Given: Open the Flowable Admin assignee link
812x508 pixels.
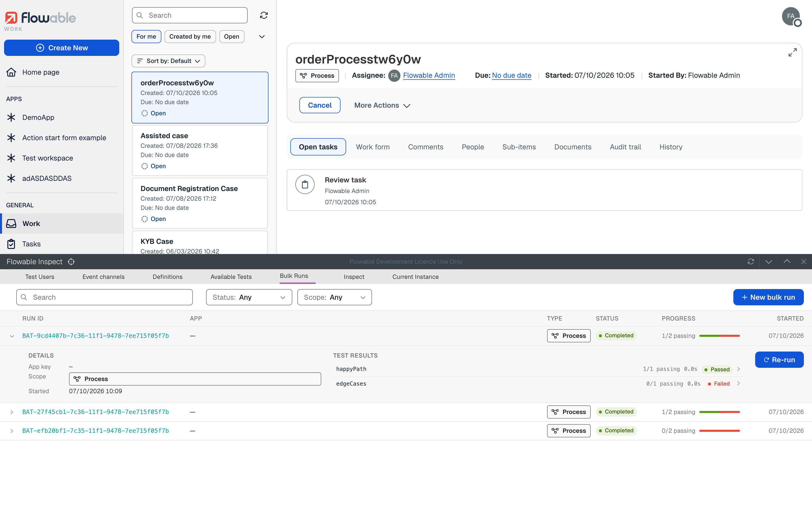Looking at the screenshot, I should (429, 76).
